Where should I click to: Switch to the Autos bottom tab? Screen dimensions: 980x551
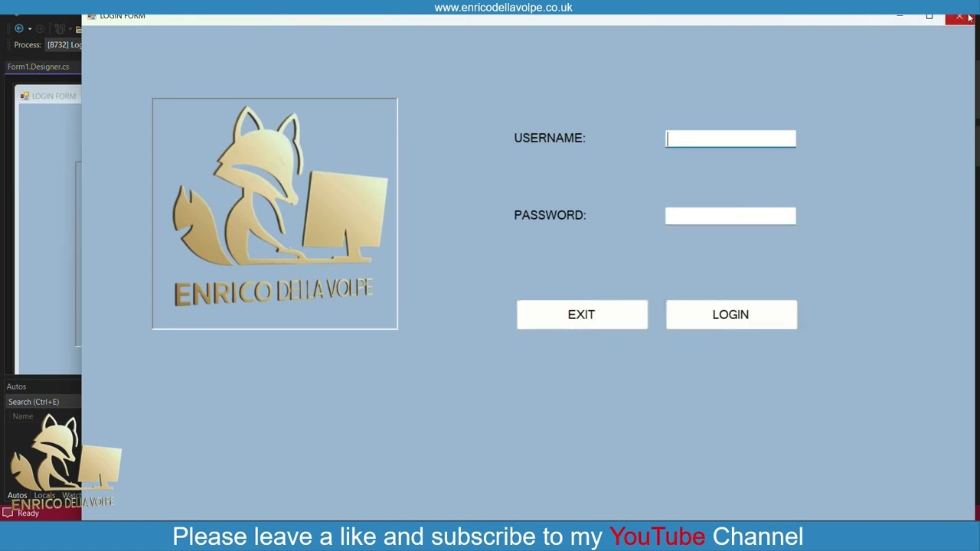point(17,495)
